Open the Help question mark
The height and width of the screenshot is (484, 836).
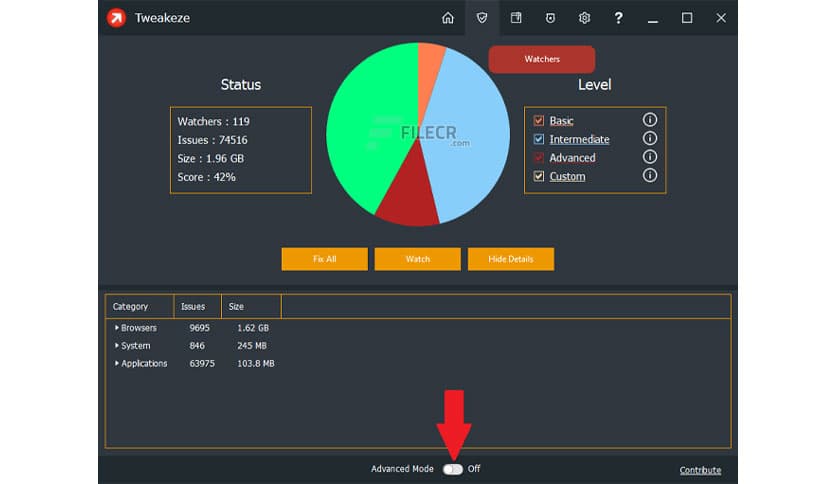(618, 18)
